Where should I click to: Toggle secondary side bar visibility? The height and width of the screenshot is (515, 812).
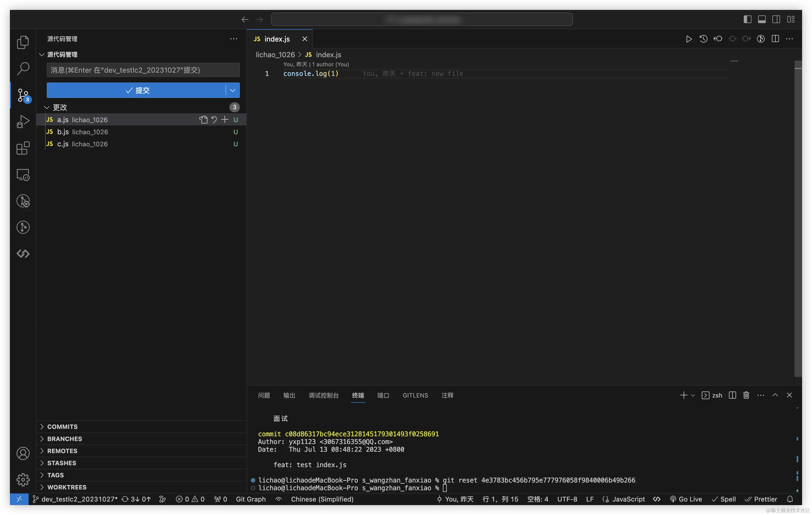pos(776,19)
